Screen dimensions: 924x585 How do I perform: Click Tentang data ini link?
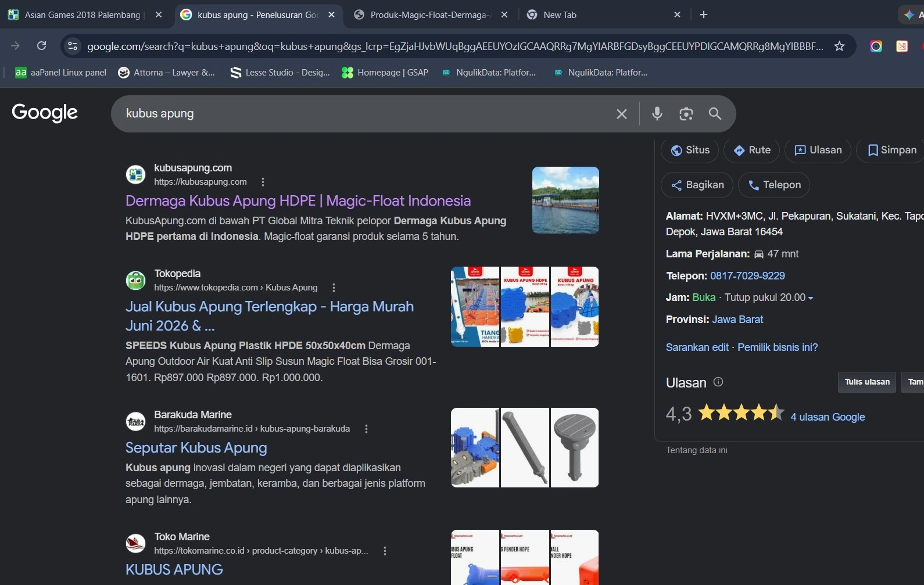coord(696,450)
